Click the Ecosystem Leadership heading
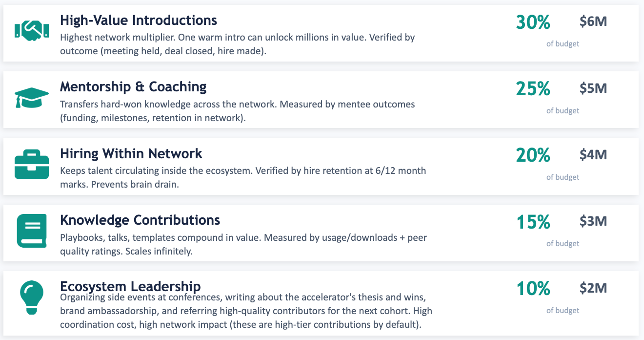Viewport: 644px width, 340px height. [x=130, y=286]
